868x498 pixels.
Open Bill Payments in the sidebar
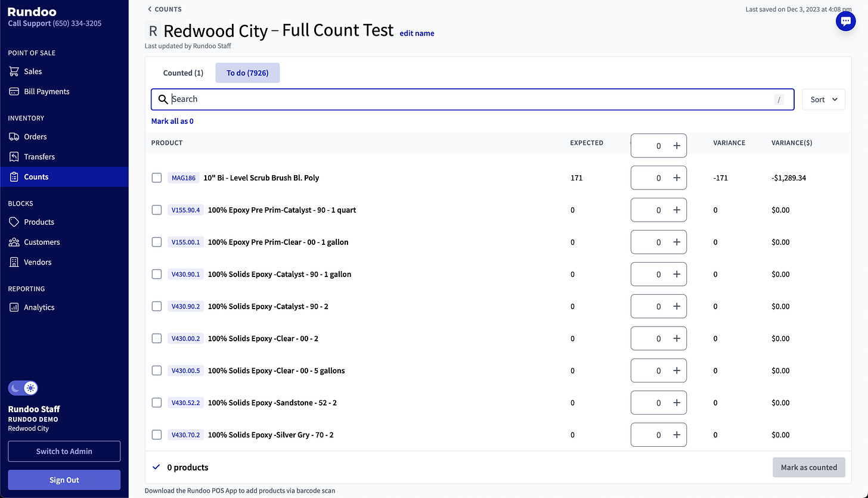[64, 92]
